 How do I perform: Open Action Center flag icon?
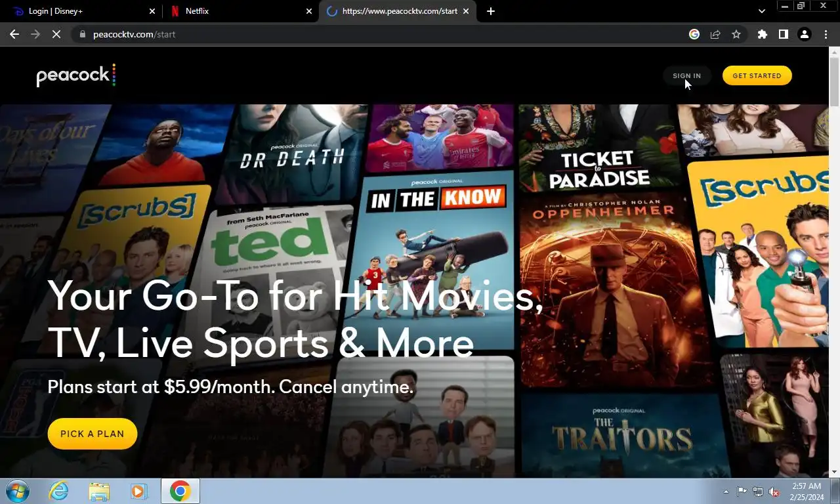(742, 492)
